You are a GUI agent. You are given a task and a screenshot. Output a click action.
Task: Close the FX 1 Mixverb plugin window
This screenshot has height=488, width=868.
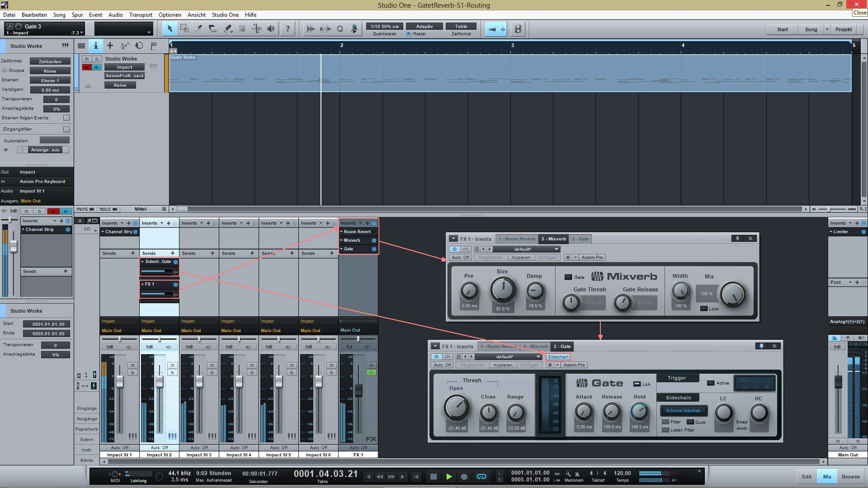(750, 239)
